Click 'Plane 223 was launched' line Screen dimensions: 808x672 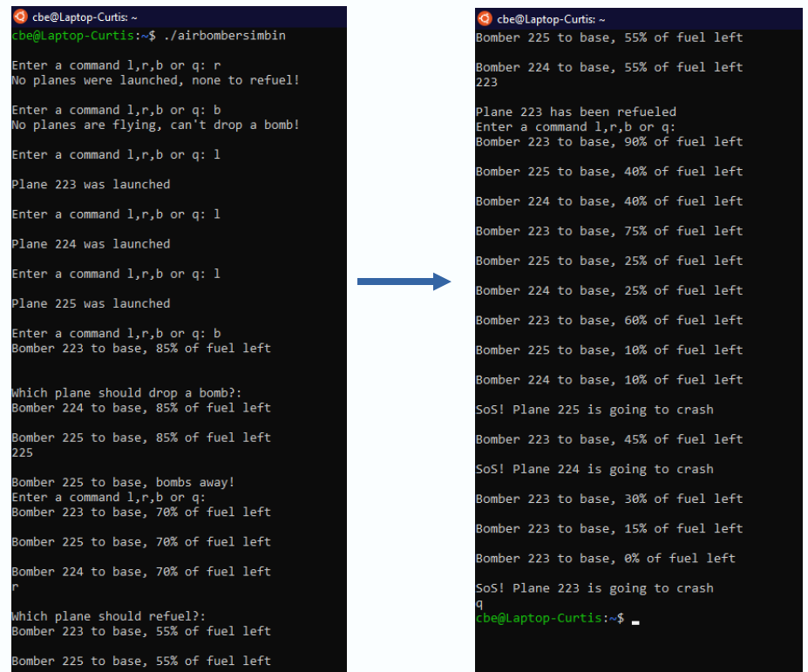pyautogui.click(x=91, y=185)
